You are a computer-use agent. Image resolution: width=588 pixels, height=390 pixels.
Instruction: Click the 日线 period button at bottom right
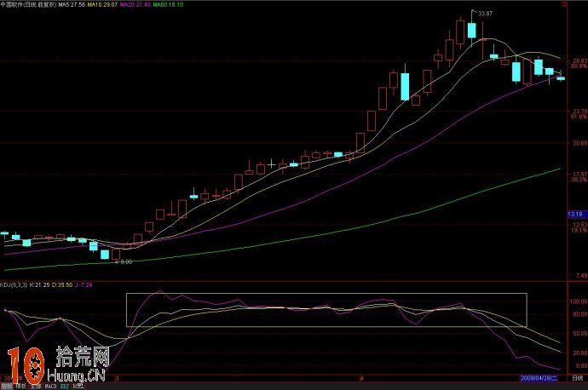[x=578, y=378]
